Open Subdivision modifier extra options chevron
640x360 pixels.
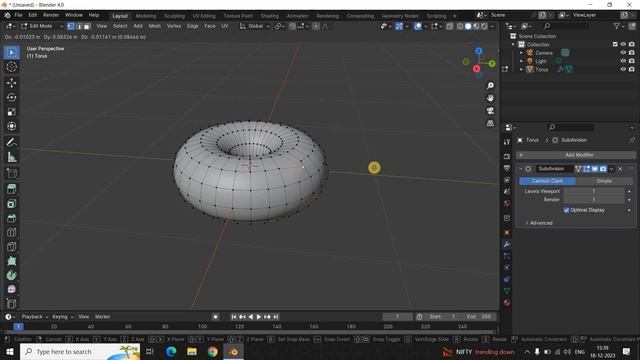(x=611, y=169)
